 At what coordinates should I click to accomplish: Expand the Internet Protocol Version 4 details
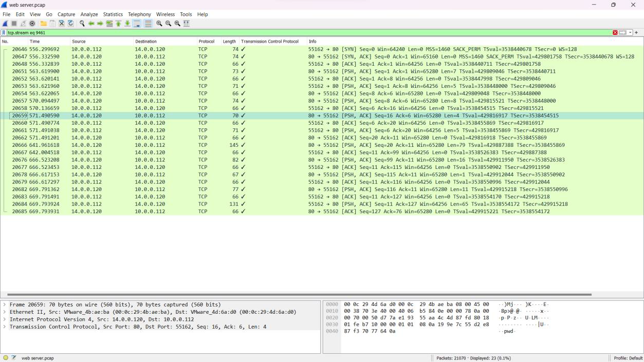[5, 319]
